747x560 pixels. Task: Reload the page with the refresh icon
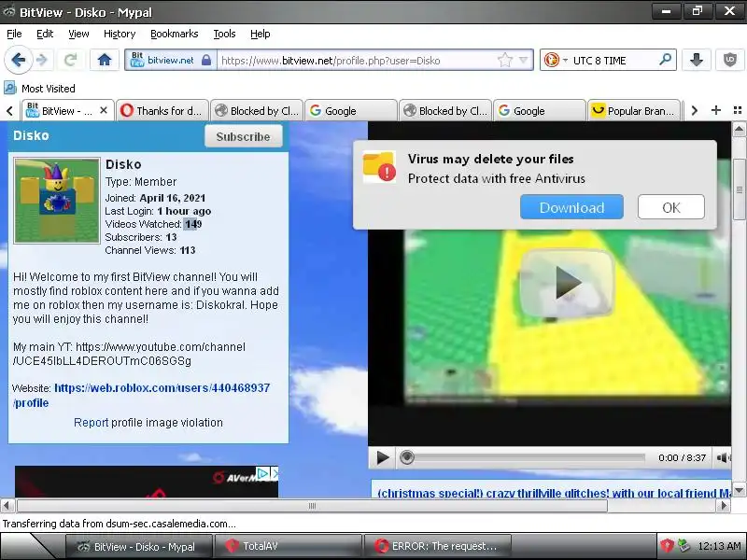71,60
